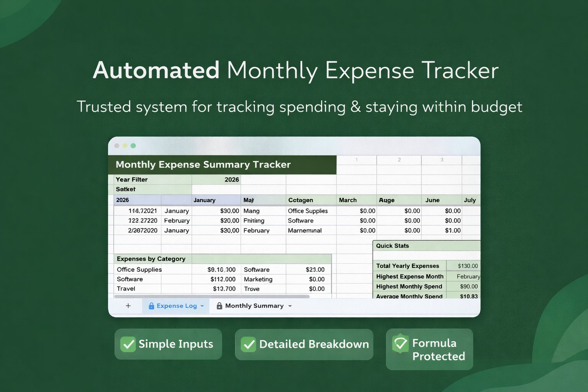
Task: Toggle the Simple Inputs checkmark box
Action: point(128,344)
